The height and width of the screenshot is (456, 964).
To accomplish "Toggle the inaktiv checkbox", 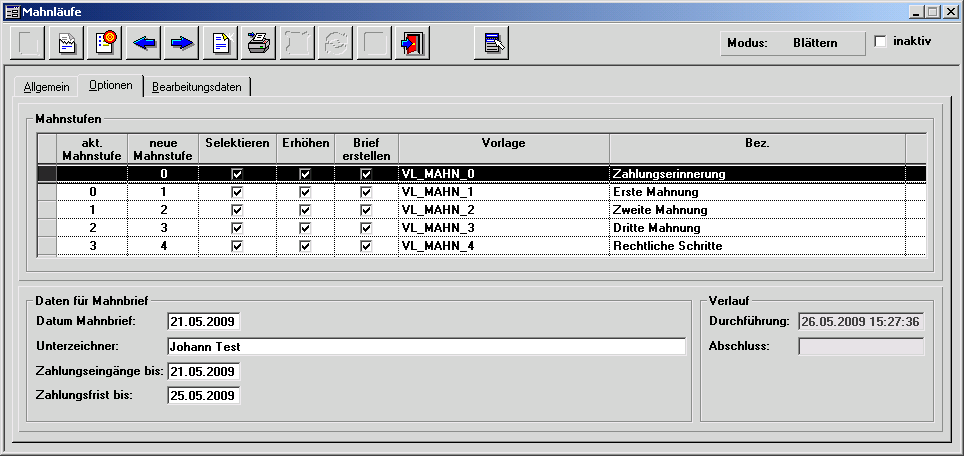I will pos(880,42).
